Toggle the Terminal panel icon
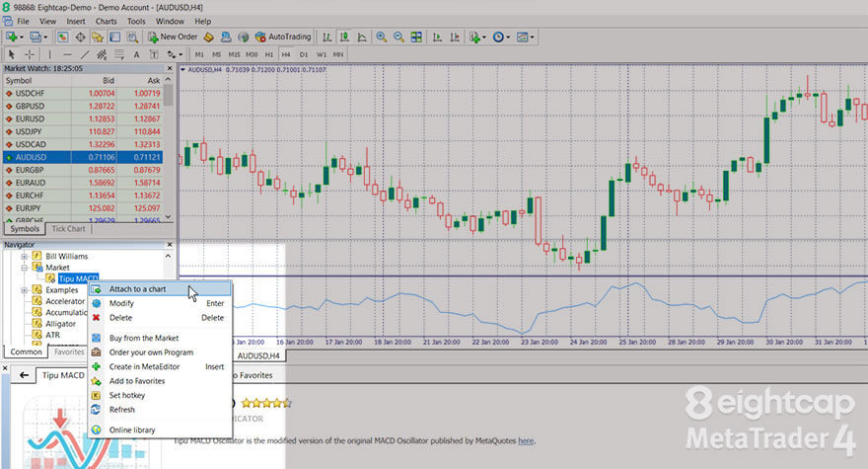 [x=114, y=38]
